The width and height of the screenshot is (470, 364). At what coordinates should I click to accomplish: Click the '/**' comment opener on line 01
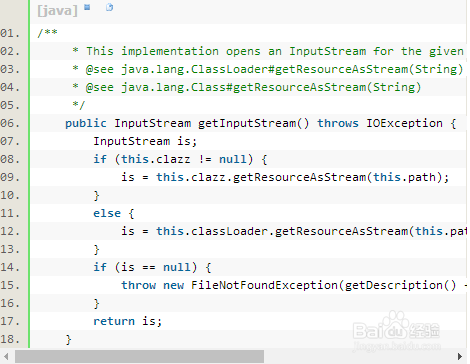[x=47, y=33]
